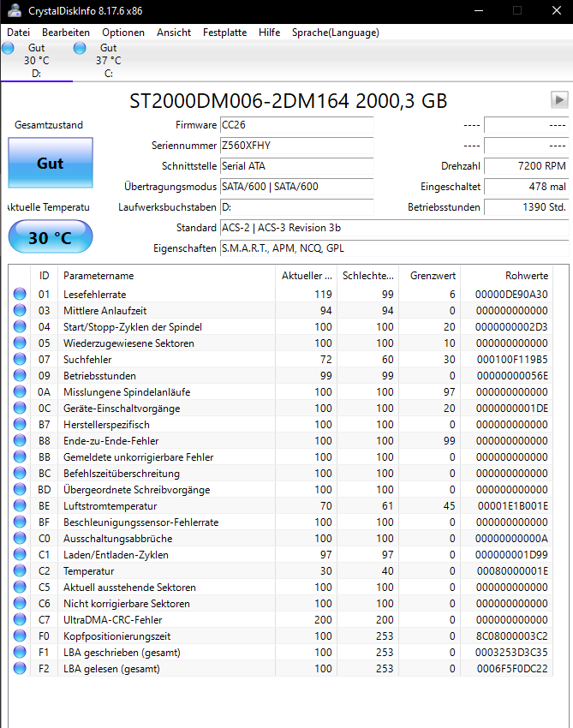Image resolution: width=573 pixels, height=728 pixels.
Task: Click status circle for Wiederzugewiesene Sektoren
Action: coord(20,343)
